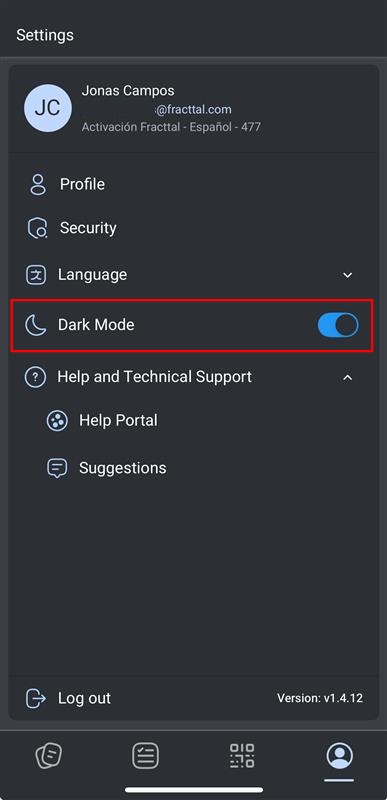Click the question mark help icon

pos(35,377)
